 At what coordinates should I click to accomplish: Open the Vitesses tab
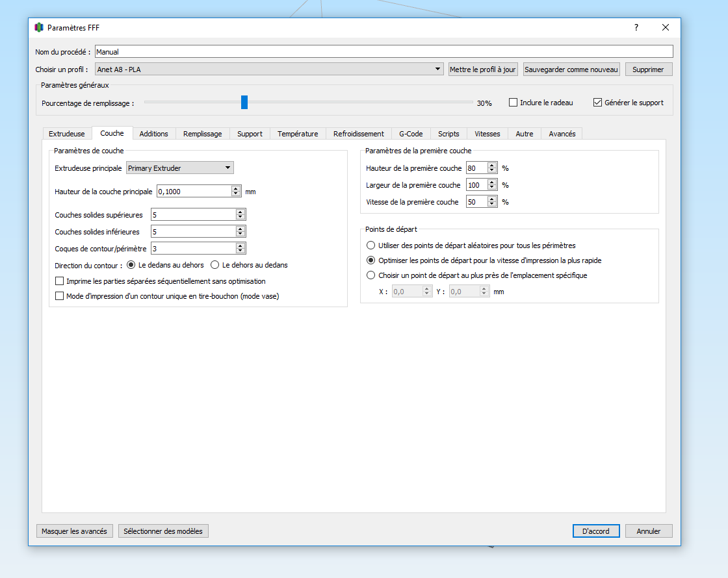[x=487, y=134]
